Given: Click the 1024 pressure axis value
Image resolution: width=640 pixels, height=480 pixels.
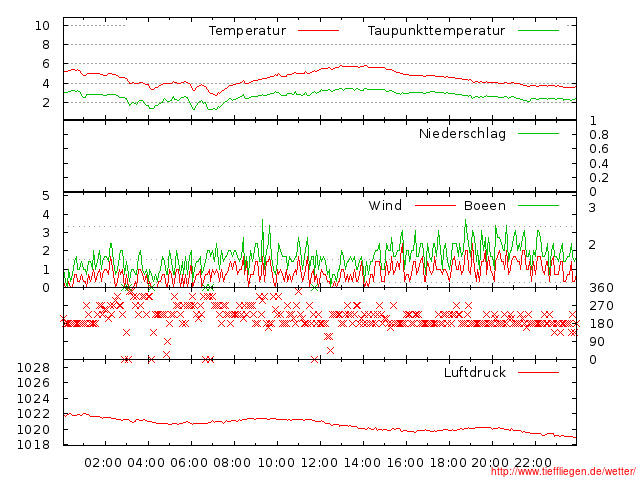Looking at the screenshot, I should (33, 398).
